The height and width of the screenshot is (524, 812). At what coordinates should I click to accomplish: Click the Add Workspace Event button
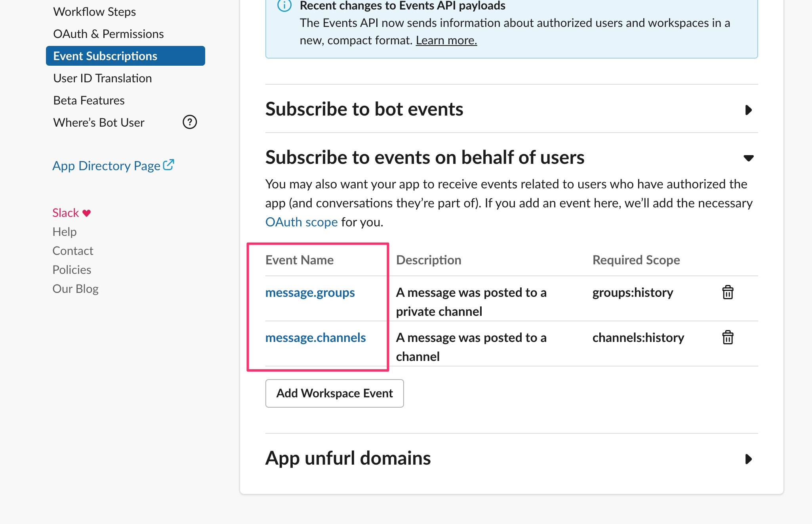[334, 393]
